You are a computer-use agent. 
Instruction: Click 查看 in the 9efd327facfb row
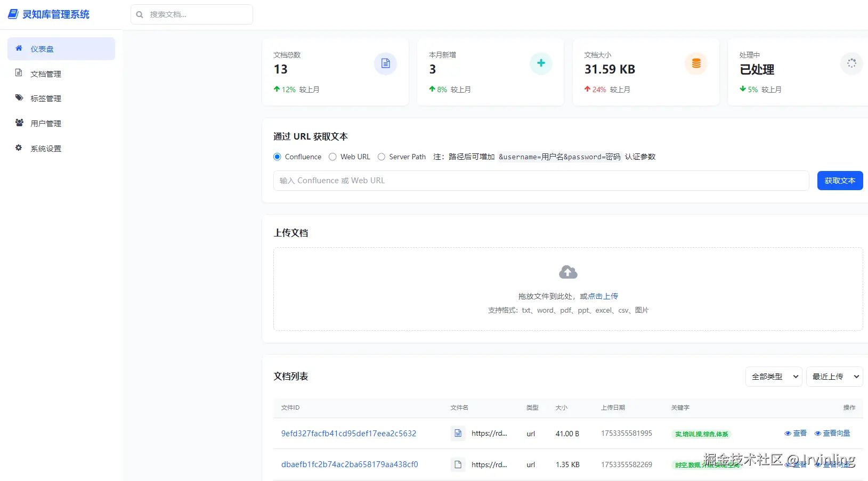point(796,434)
